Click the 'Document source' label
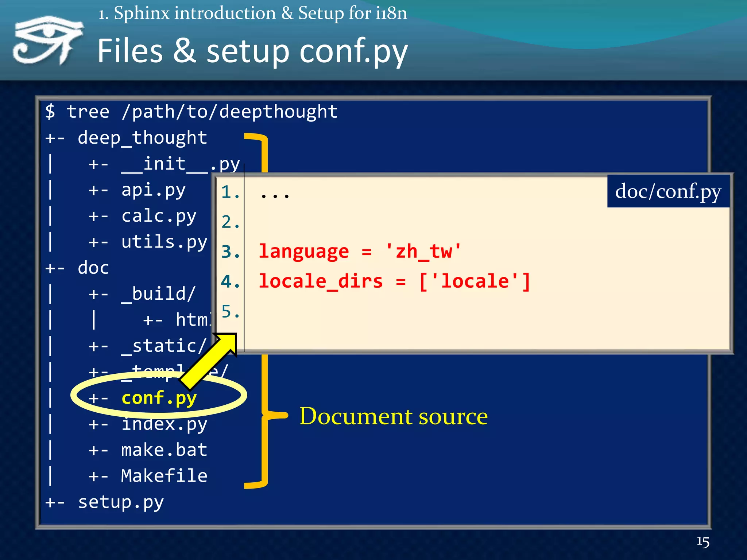Screen dimensions: 747x560 coord(394,416)
